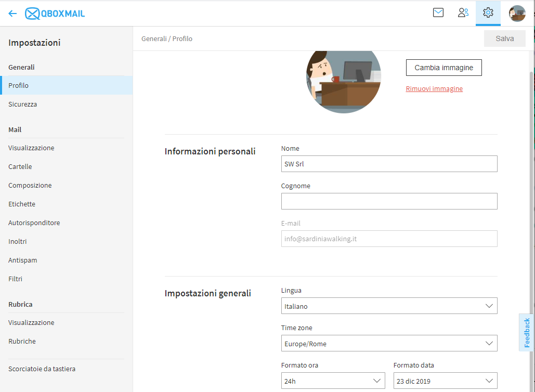The image size is (535, 392).
Task: Open the Feedback side tab
Action: point(527,332)
